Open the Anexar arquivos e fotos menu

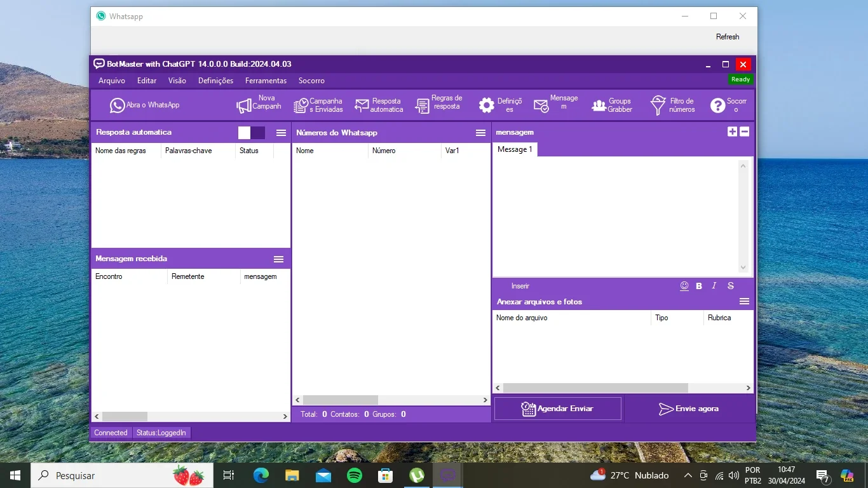(745, 301)
